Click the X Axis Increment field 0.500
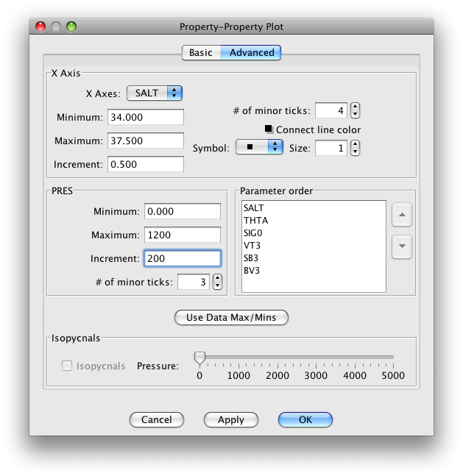 [146, 164]
